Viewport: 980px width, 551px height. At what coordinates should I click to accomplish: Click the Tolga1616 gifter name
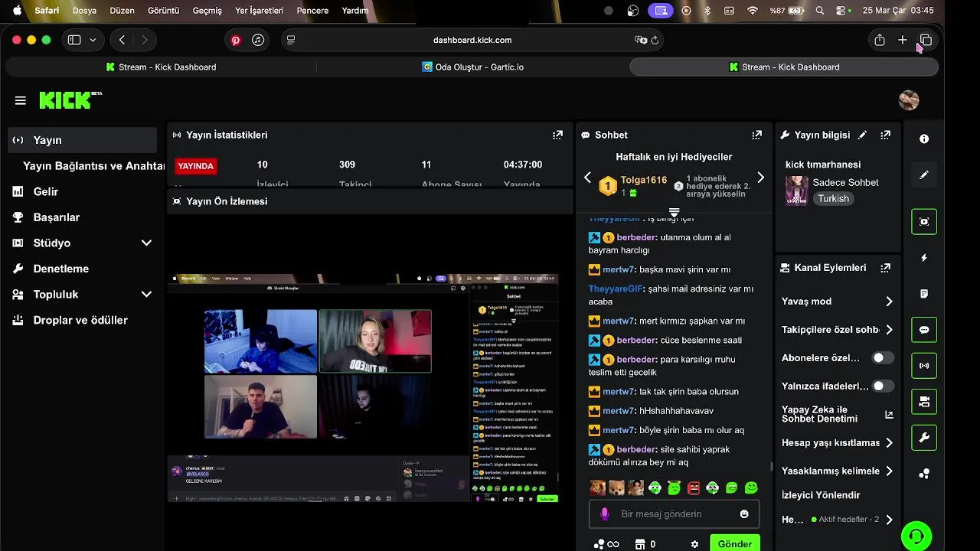click(x=643, y=180)
